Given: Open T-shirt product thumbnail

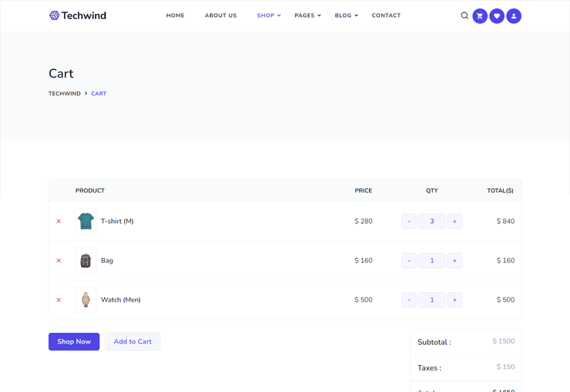Looking at the screenshot, I should 85,222.
